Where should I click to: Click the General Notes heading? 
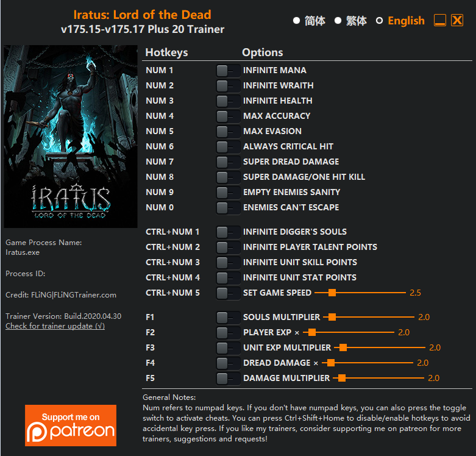(169, 397)
